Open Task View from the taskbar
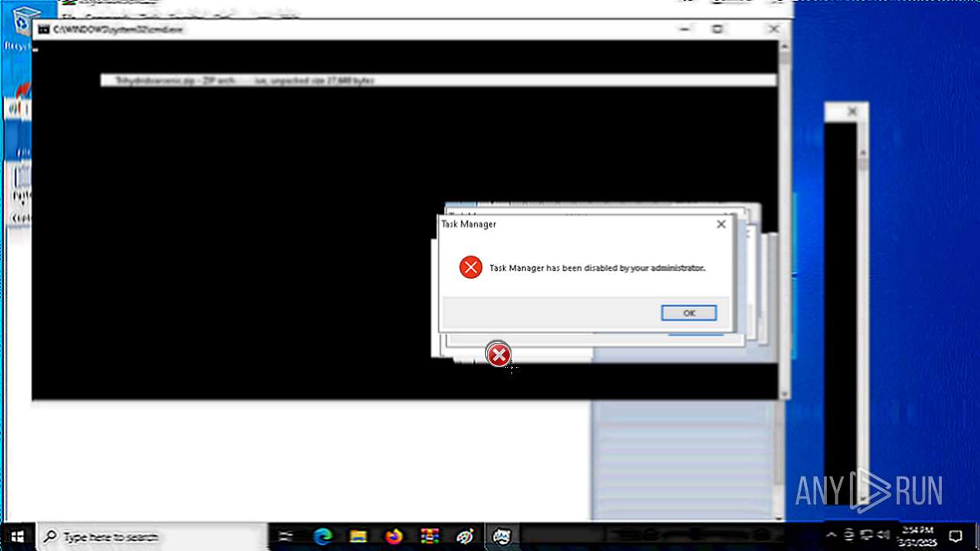The height and width of the screenshot is (551, 980). [x=286, y=536]
